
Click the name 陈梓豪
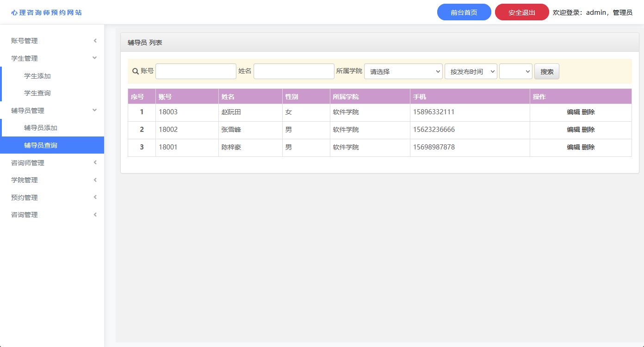tap(231, 147)
